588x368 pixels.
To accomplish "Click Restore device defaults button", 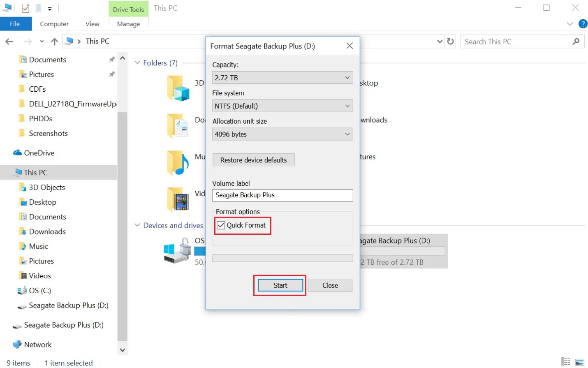I will pyautogui.click(x=254, y=160).
